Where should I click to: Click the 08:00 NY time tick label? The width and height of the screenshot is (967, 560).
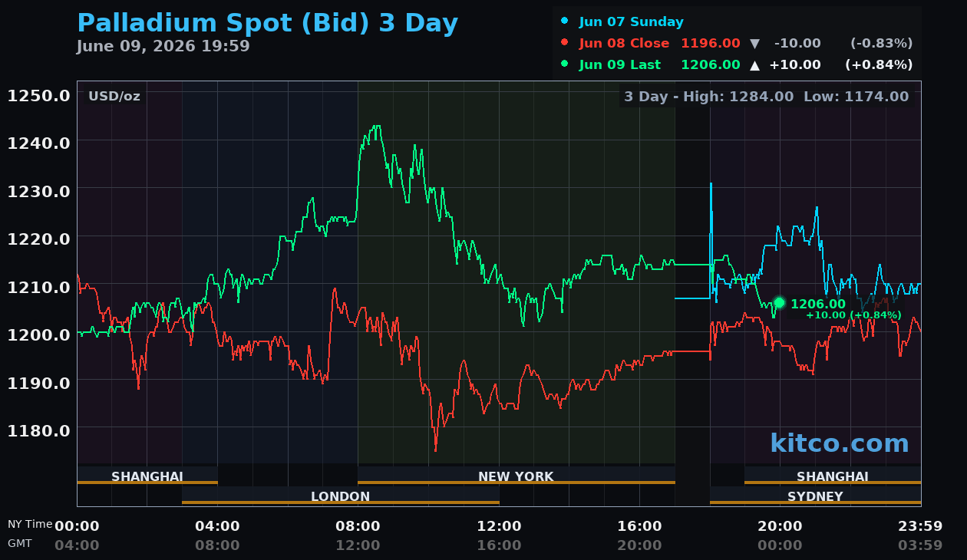coord(358,526)
